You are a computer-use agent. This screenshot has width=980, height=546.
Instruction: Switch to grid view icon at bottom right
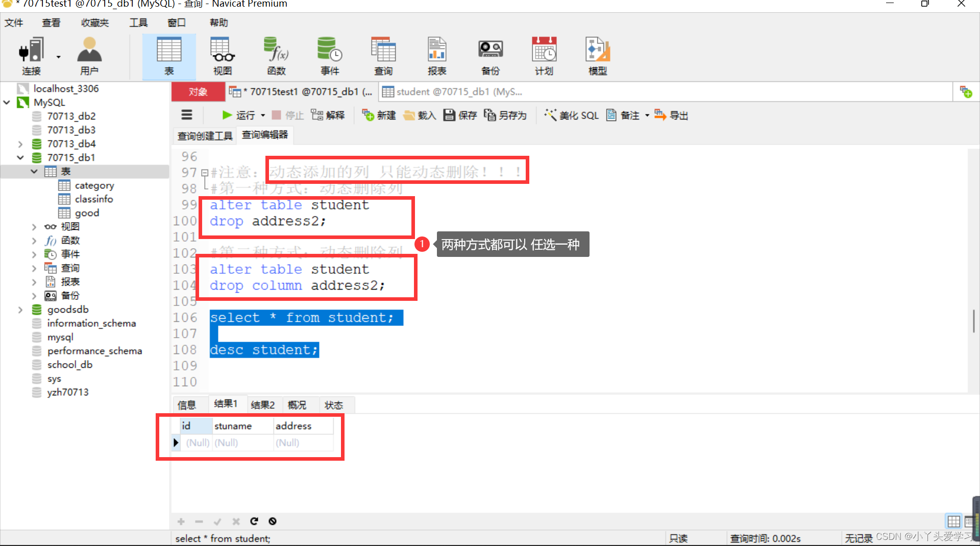tap(953, 521)
